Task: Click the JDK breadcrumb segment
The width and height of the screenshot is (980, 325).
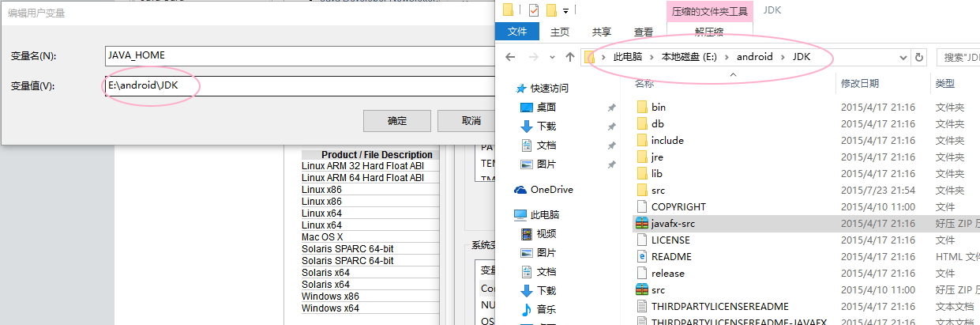Action: click(802, 57)
